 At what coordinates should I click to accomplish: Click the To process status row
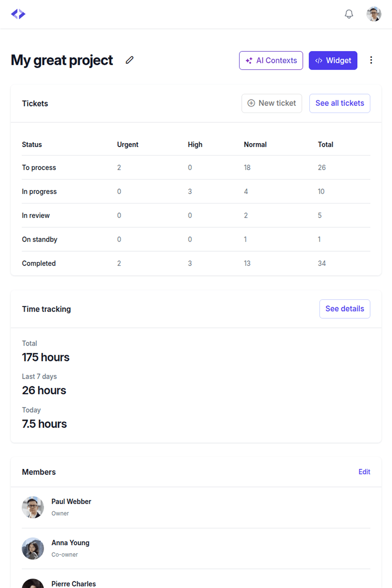pyautogui.click(x=196, y=168)
